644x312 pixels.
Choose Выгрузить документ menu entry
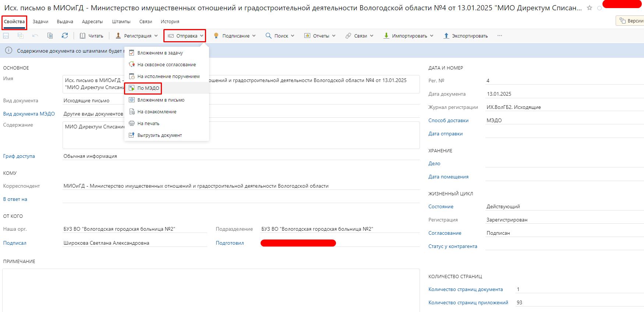pyautogui.click(x=159, y=135)
